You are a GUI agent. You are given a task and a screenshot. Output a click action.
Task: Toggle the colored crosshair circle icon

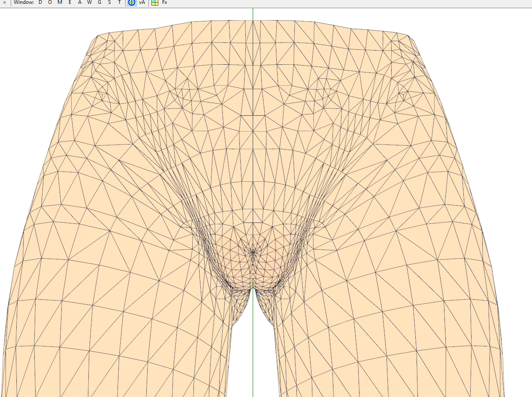132,3
